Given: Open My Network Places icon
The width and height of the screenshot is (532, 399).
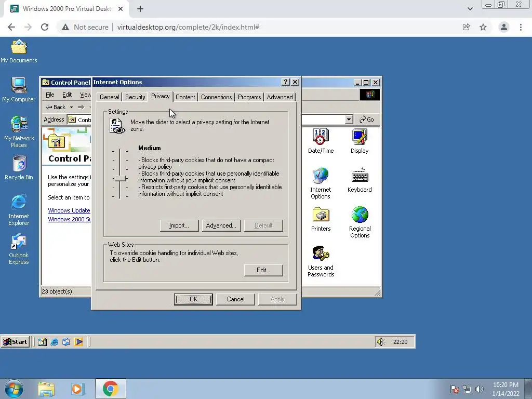Looking at the screenshot, I should click(19, 131).
